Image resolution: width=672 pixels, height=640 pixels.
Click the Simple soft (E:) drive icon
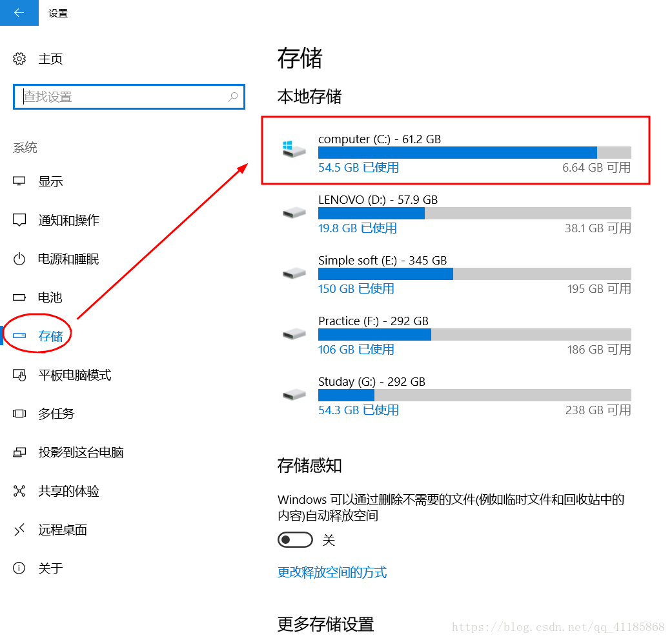tap(294, 273)
